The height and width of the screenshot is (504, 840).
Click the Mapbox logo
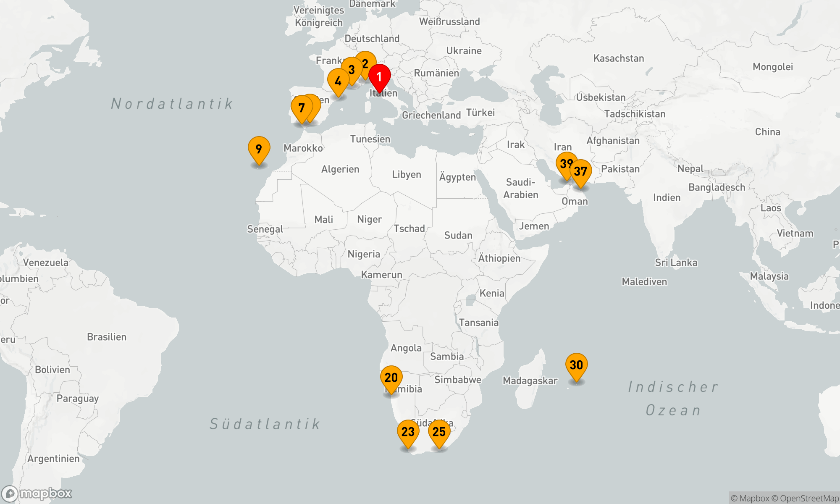[37, 493]
